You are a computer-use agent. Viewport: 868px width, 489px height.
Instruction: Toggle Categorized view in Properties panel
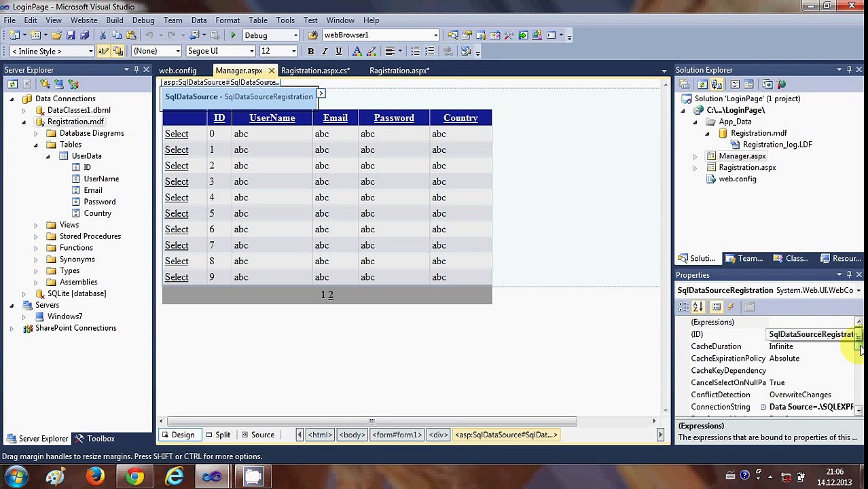pyautogui.click(x=683, y=307)
